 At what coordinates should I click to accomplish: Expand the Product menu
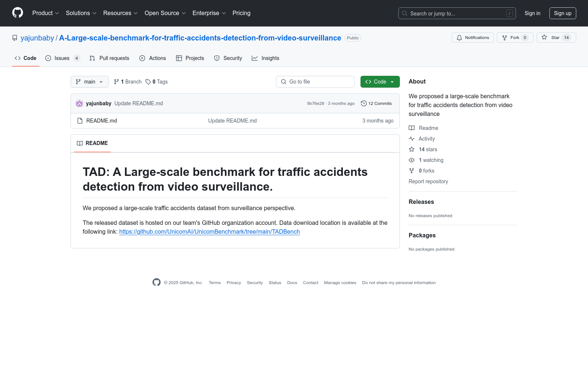coord(46,13)
